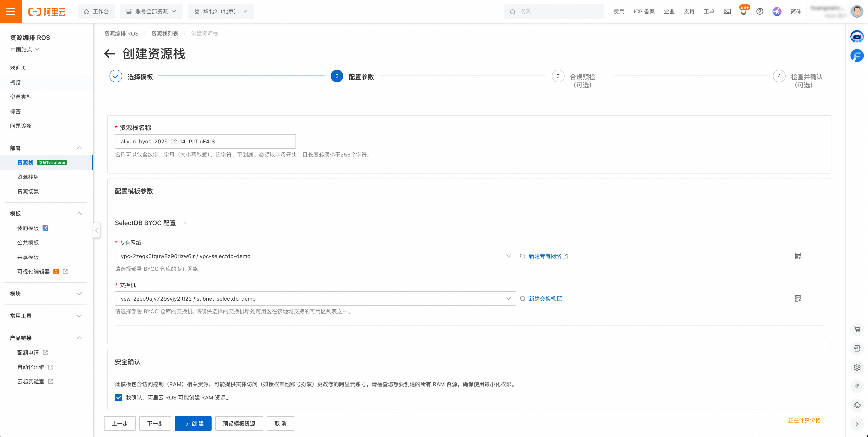This screenshot has width=868, height=437.
Task: Open the 交换机 vSwitch combo box
Action: (x=315, y=299)
